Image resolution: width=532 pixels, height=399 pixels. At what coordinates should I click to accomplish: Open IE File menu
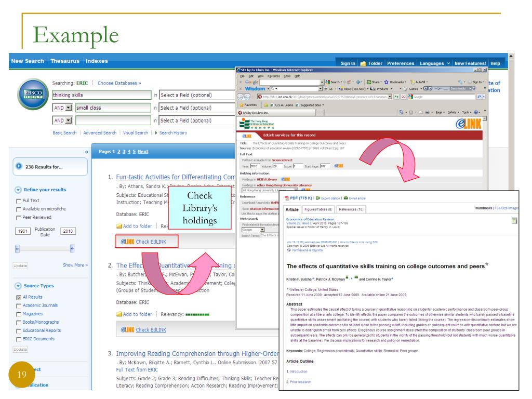(242, 76)
